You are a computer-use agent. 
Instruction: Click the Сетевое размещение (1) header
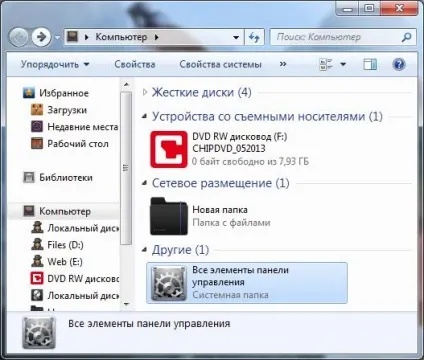220,183
